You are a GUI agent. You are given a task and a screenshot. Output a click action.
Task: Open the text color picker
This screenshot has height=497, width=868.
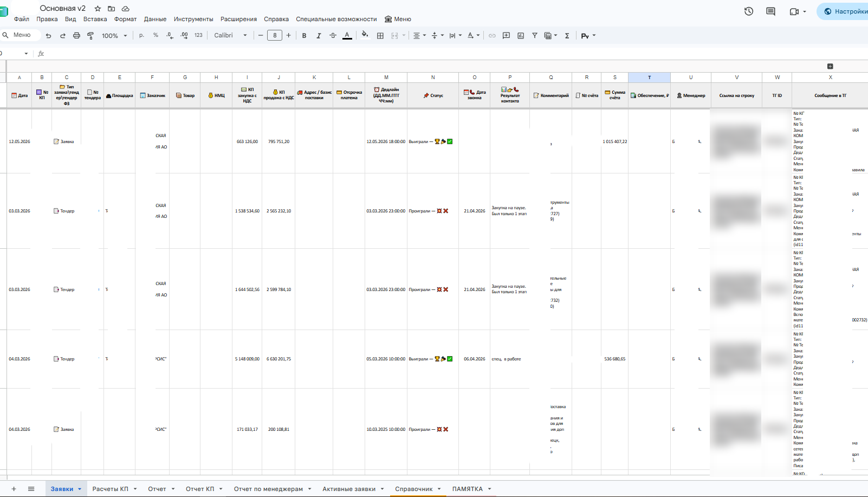pos(347,36)
